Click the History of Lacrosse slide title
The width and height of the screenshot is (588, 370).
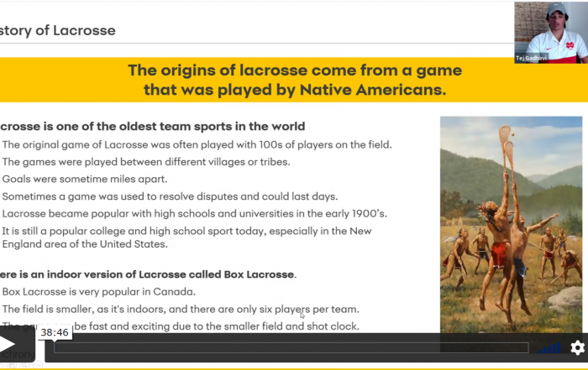(57, 31)
